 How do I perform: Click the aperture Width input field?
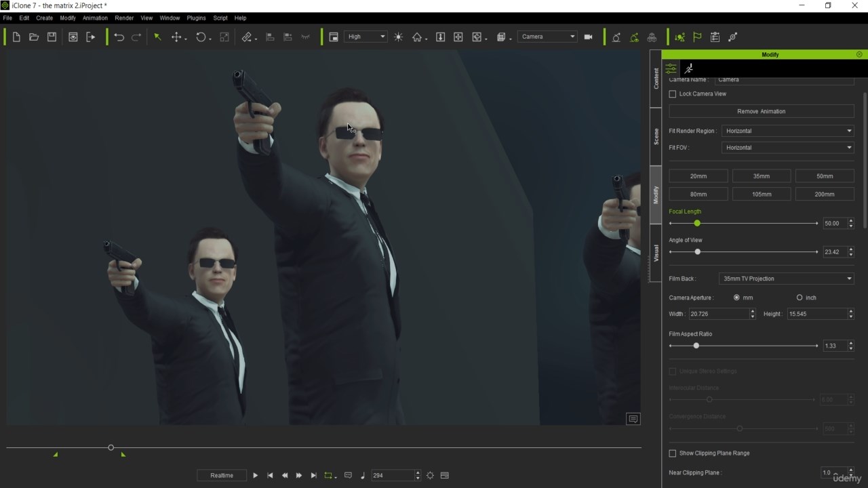point(718,314)
